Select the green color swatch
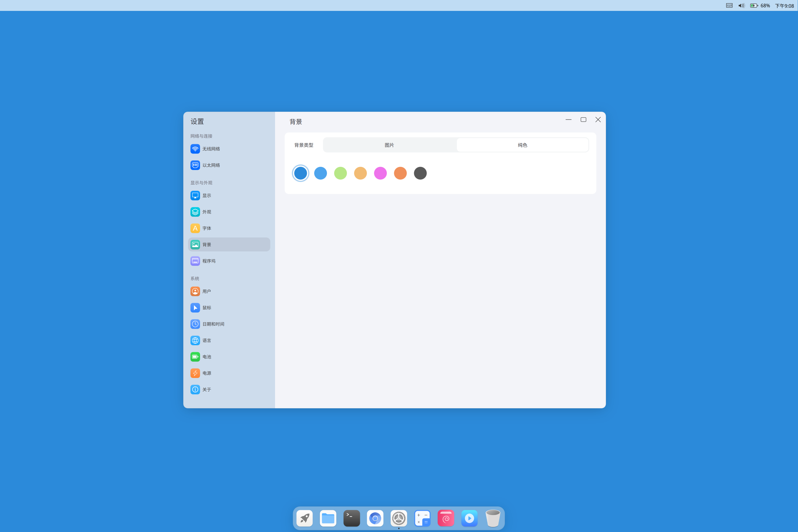The height and width of the screenshot is (532, 798). coord(340,173)
